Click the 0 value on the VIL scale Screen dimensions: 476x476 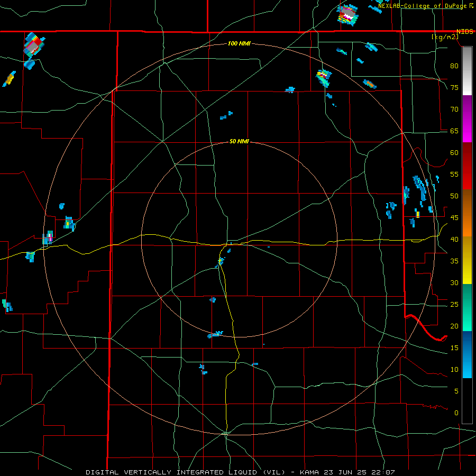click(456, 413)
